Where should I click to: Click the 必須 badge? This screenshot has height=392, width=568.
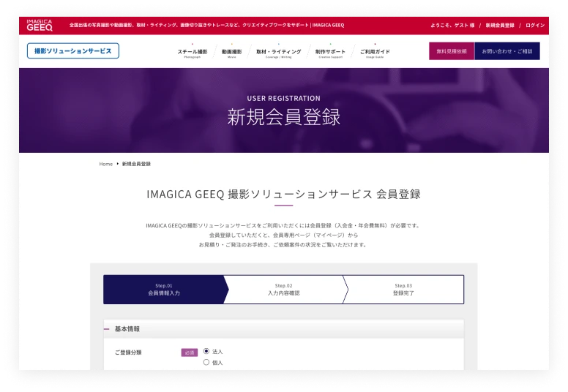point(190,353)
